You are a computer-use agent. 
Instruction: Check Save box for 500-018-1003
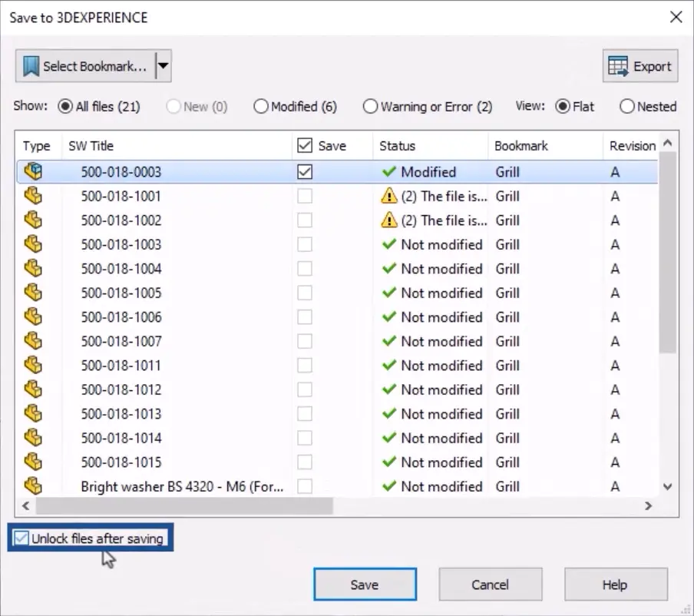coord(305,244)
